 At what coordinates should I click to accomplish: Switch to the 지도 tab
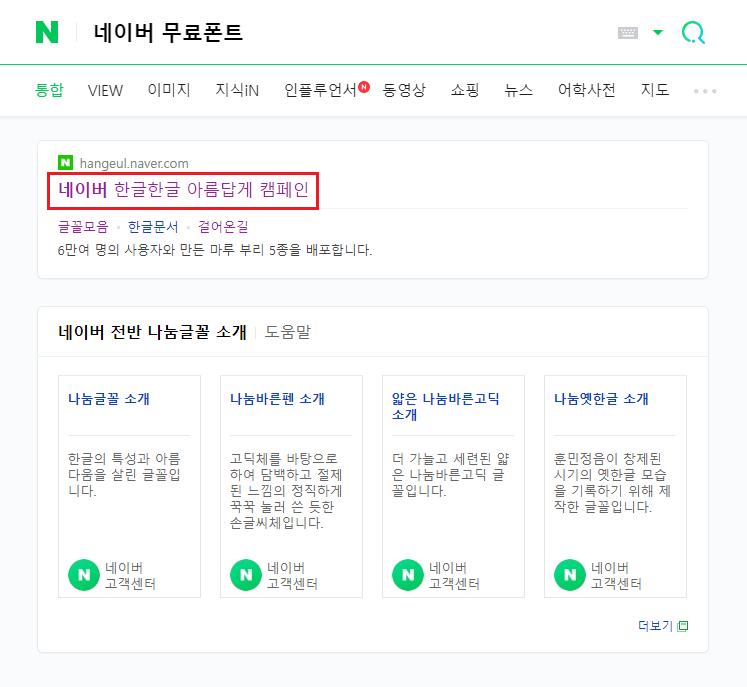coord(655,90)
